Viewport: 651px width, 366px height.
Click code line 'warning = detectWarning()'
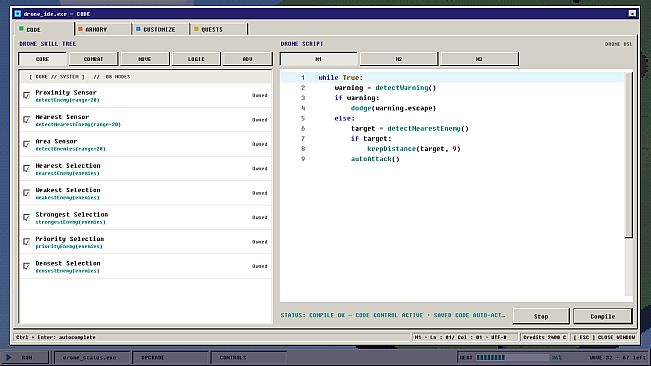coord(385,88)
